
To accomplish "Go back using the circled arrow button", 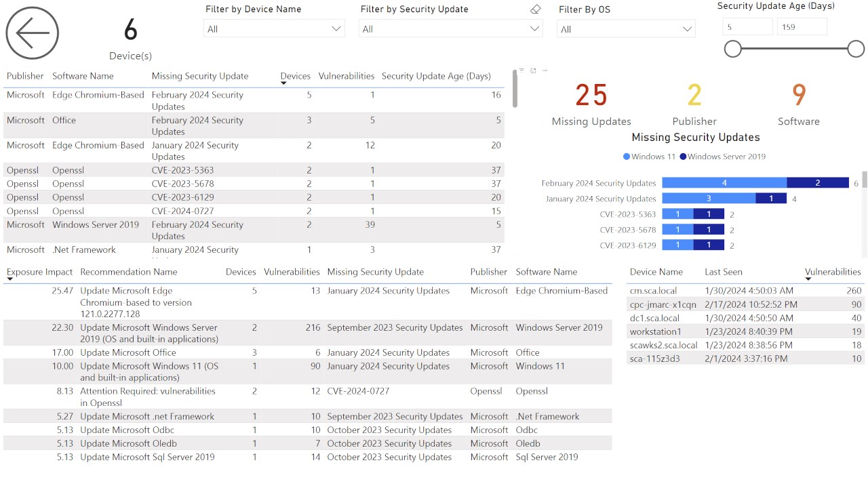I will (33, 33).
